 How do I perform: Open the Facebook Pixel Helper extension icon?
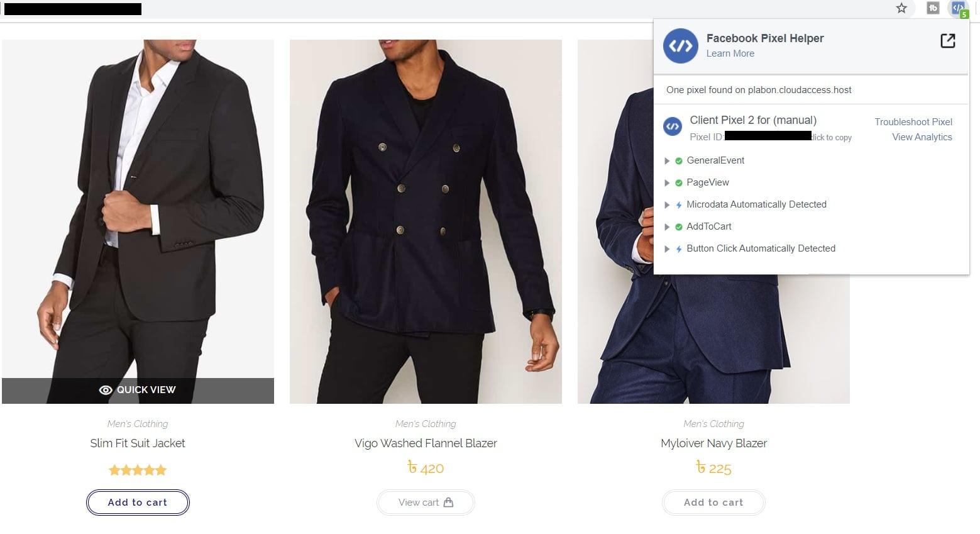957,8
